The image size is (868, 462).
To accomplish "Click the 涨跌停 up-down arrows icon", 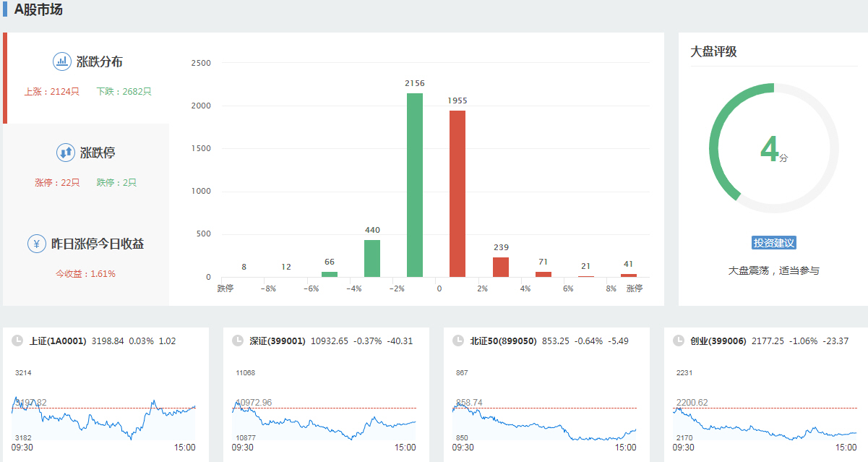I will point(66,153).
